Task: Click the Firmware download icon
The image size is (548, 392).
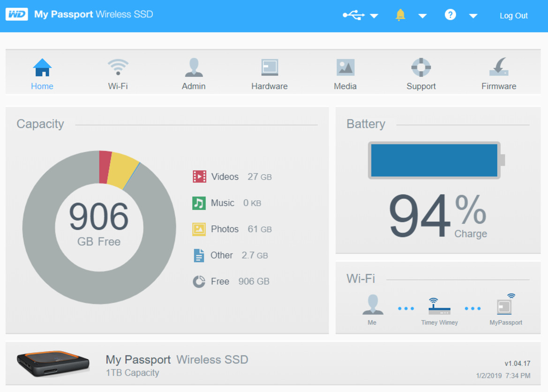Action: click(x=499, y=67)
